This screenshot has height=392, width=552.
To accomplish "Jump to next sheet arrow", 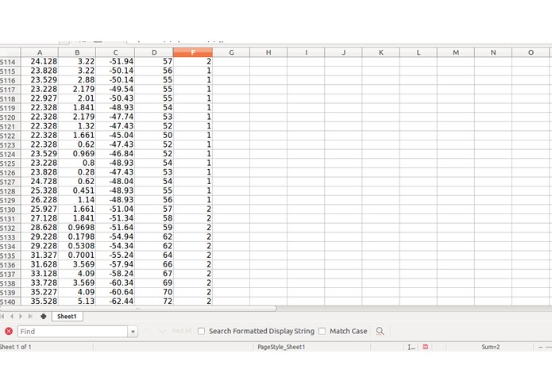I will coord(21,317).
